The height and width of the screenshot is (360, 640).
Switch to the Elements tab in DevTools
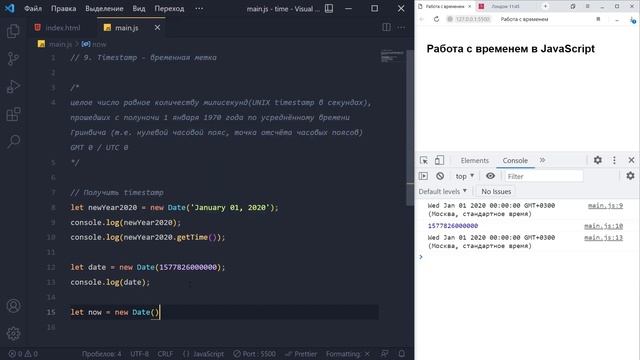474,160
